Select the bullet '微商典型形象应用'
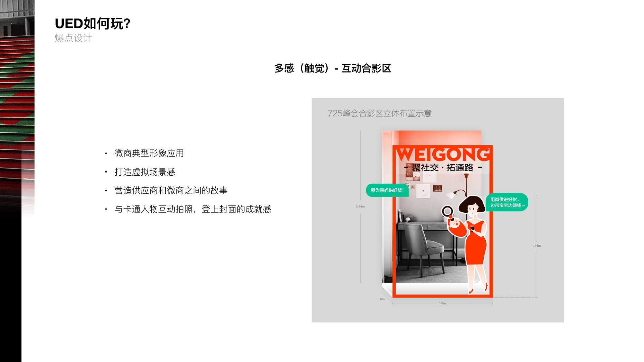Viewport: 644px width, 362px height. click(149, 153)
